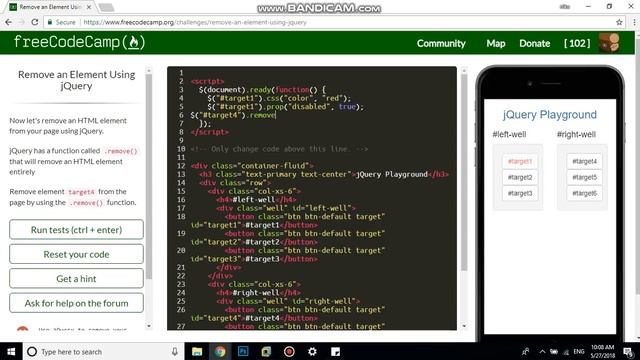Bookmark this page with the star icon
Viewport: 640px width, 360px height.
(x=619, y=22)
